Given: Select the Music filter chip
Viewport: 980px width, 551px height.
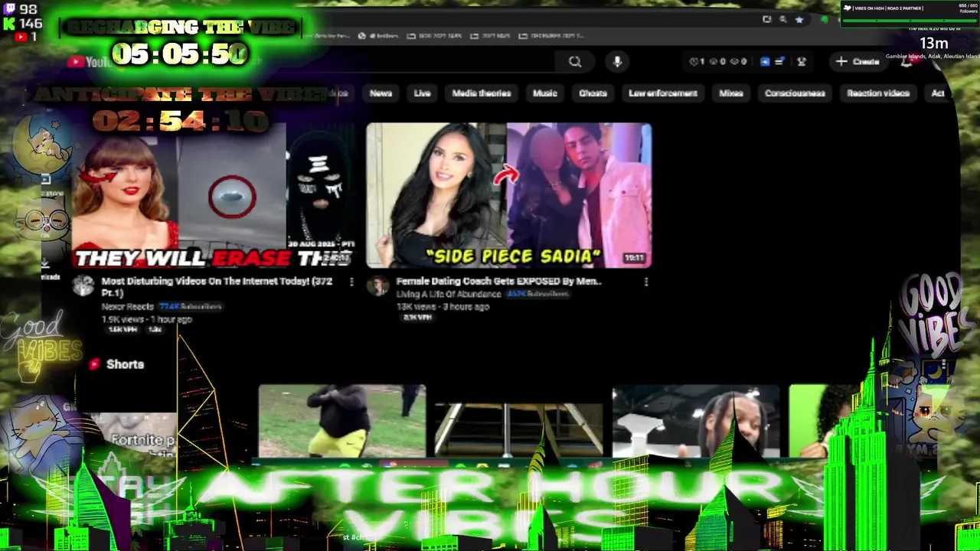Looking at the screenshot, I should (544, 93).
